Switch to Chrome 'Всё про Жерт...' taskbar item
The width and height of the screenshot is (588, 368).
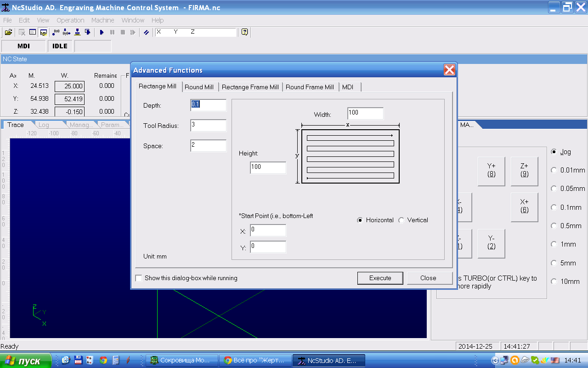coord(255,361)
